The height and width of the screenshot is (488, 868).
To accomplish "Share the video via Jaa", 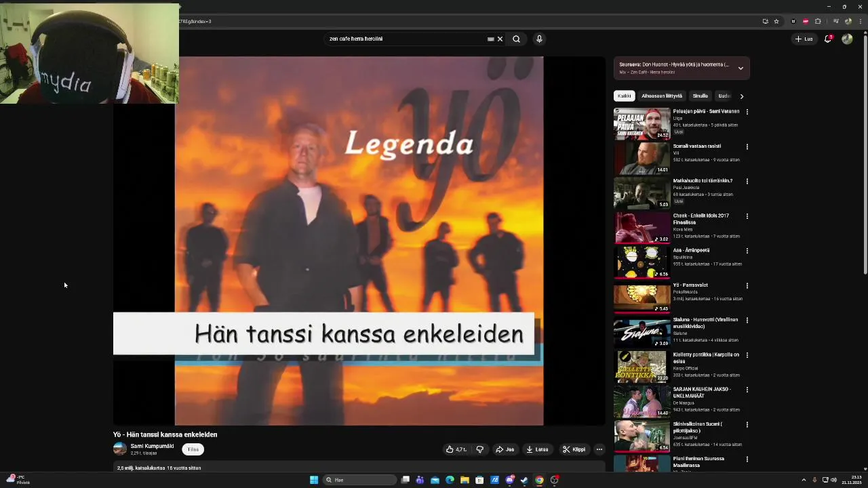I will tap(505, 449).
